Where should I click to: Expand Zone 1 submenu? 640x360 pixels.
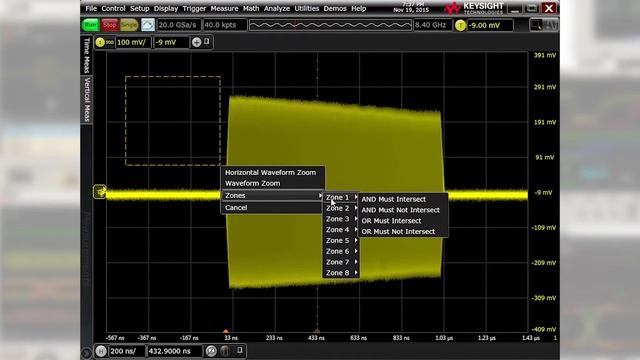[x=341, y=198]
